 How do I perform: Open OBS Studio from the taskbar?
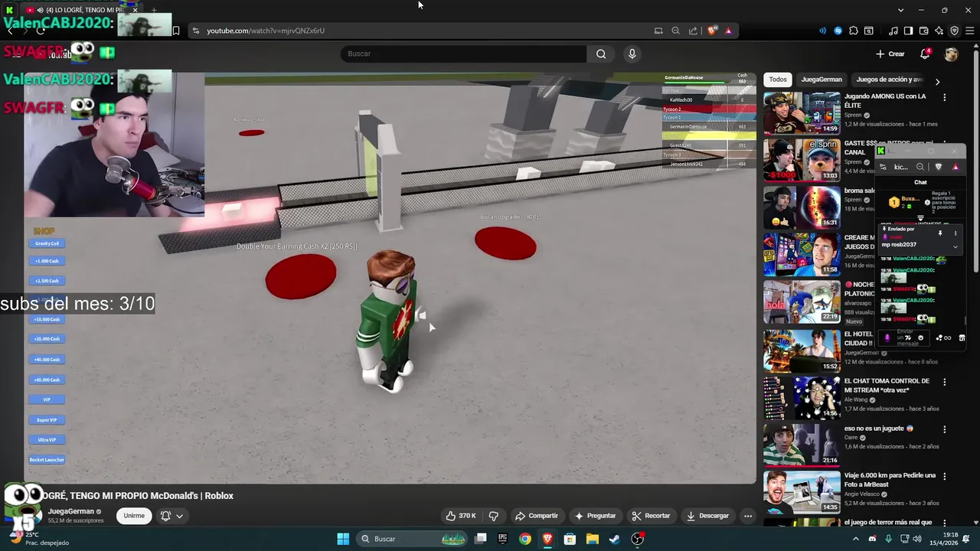tap(637, 539)
